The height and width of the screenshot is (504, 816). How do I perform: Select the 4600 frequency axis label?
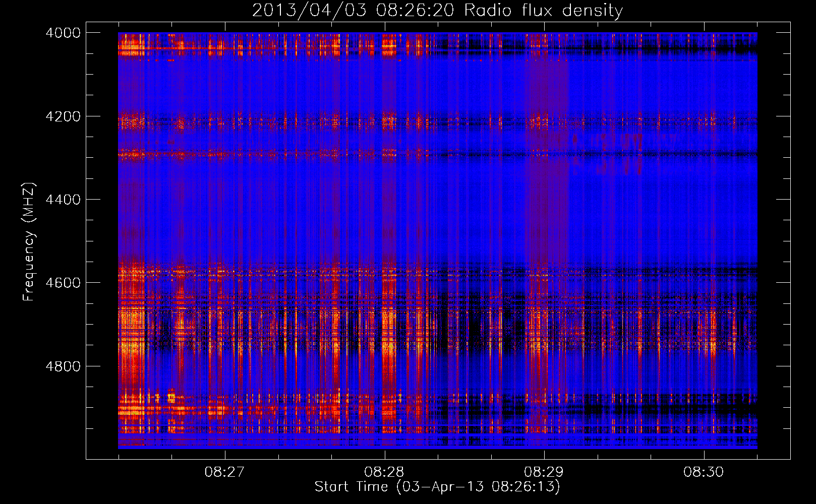[x=63, y=283]
